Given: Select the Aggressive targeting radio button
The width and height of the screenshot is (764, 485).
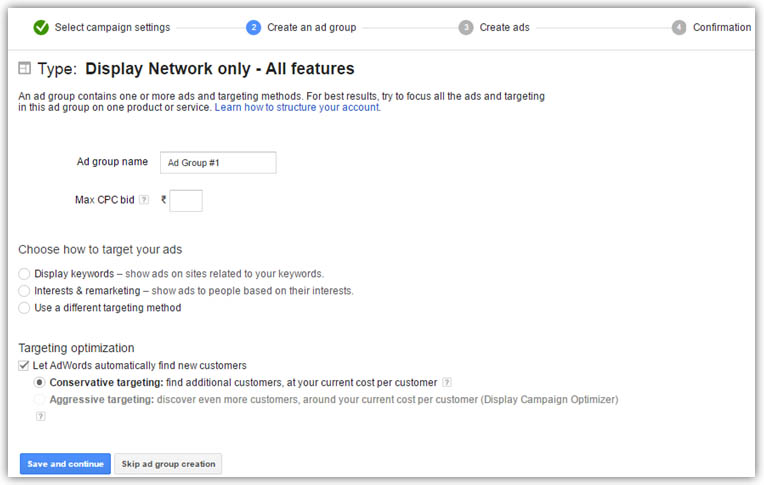Looking at the screenshot, I should (39, 400).
